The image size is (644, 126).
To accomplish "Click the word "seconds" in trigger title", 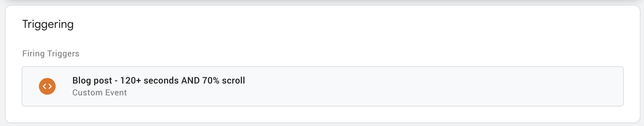I will 161,80.
